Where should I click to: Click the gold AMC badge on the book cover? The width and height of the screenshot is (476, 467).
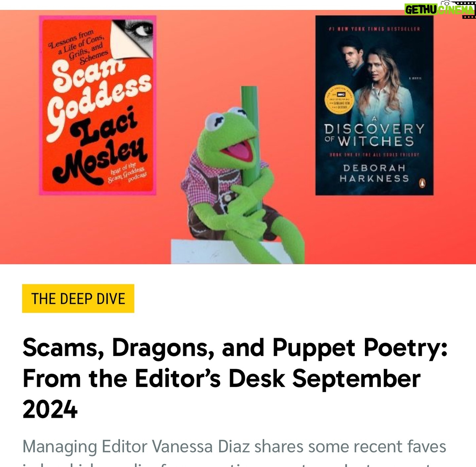[x=340, y=100]
